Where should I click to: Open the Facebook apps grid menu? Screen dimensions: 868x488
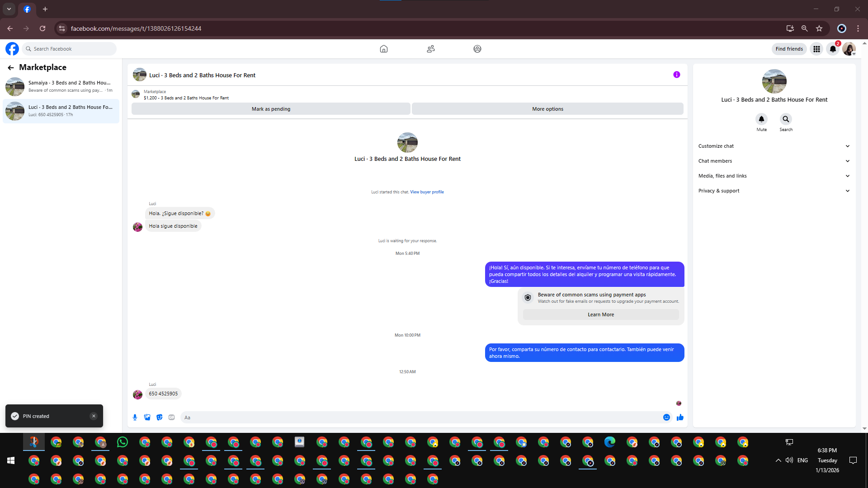[816, 49]
